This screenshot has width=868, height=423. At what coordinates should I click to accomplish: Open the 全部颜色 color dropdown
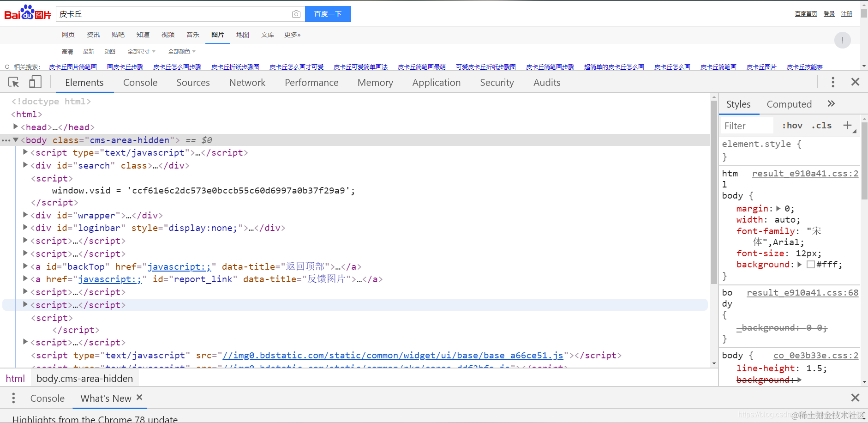182,51
